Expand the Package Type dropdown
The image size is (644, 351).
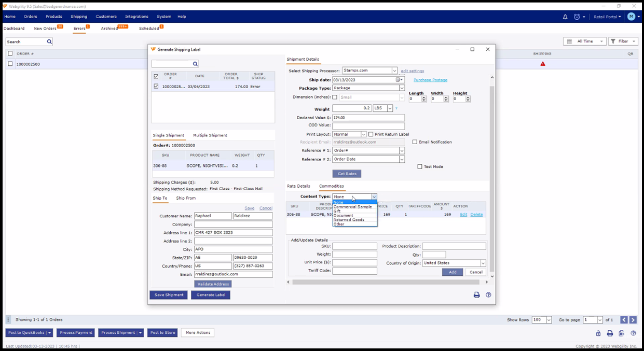point(402,88)
